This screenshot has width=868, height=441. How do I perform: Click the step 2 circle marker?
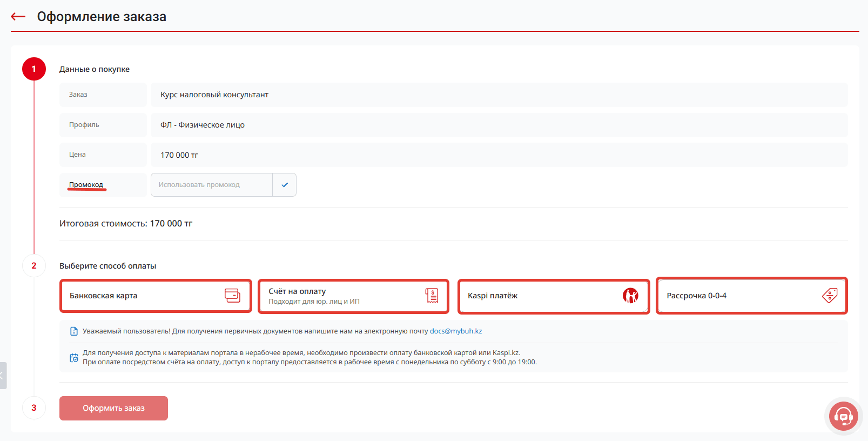pos(34,266)
